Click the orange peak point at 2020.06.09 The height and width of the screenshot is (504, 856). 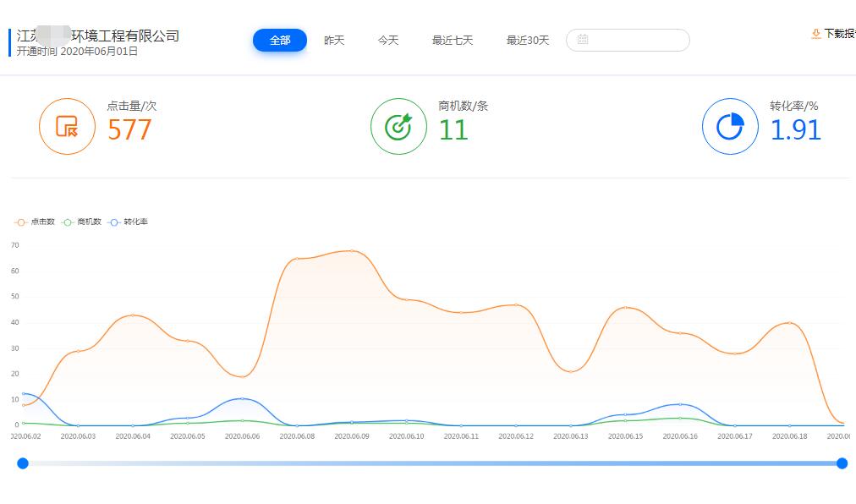click(352, 251)
